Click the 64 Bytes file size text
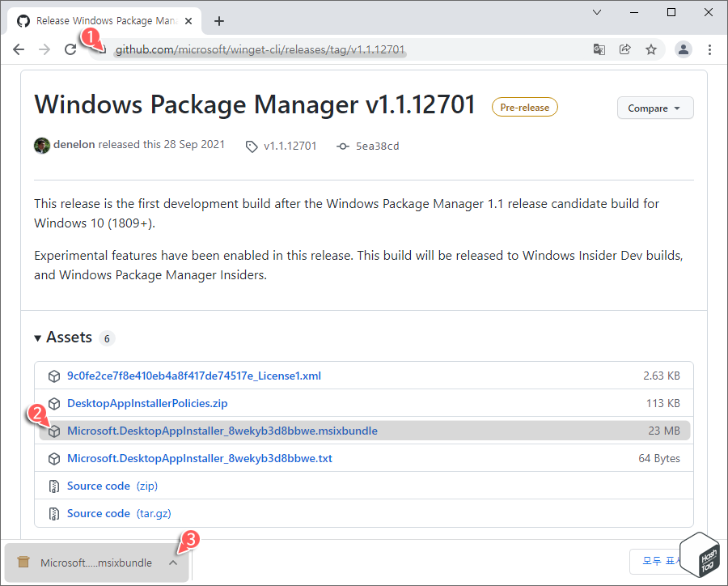Screen dimensions: 728x586 click(x=658, y=458)
